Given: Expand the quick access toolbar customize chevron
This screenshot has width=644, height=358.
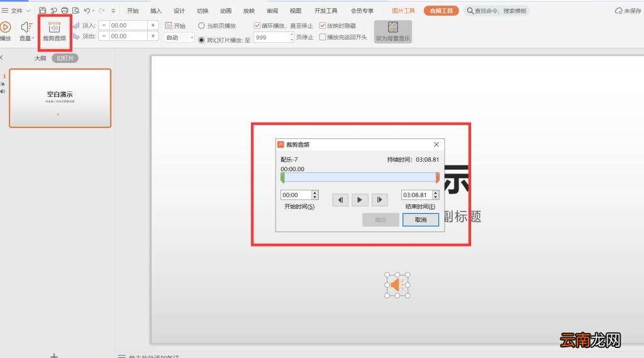Looking at the screenshot, I should point(113,11).
